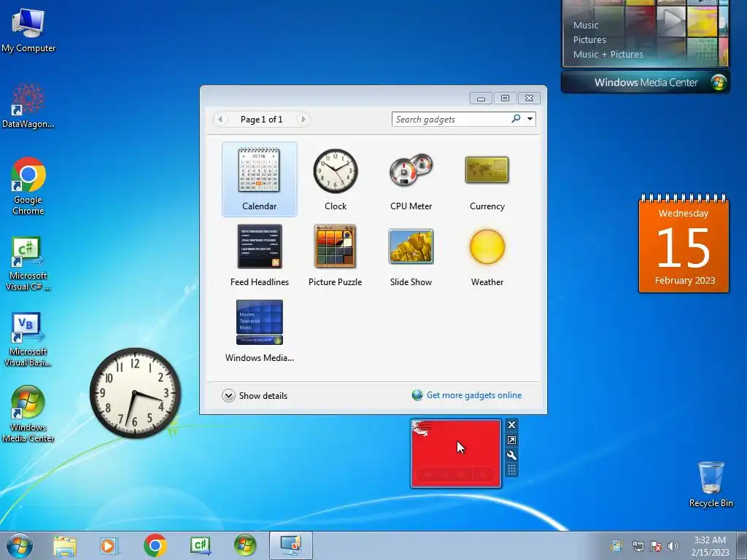Click the desktop clock gadget face
747x560 pixels.
coord(135,393)
